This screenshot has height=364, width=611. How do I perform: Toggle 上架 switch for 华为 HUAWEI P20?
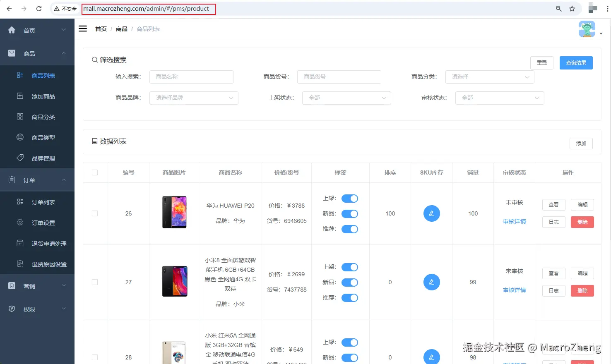click(x=350, y=199)
